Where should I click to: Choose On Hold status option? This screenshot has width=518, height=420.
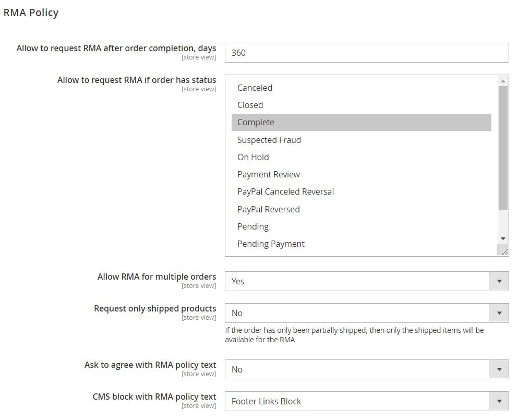tap(362, 157)
